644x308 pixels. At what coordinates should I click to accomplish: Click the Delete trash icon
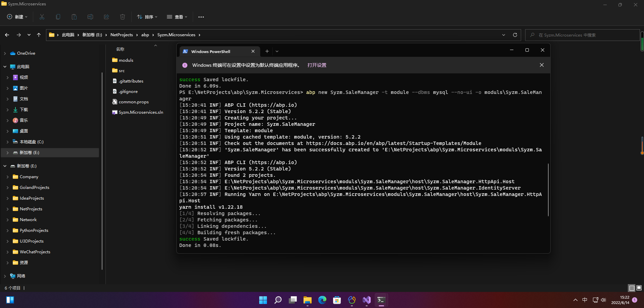coord(123,17)
